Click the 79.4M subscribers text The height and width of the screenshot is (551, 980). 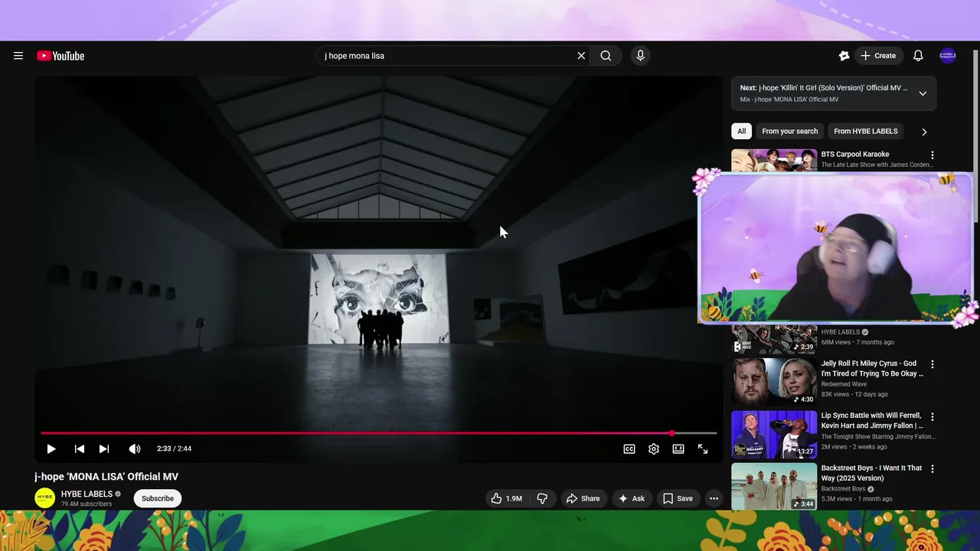87,504
